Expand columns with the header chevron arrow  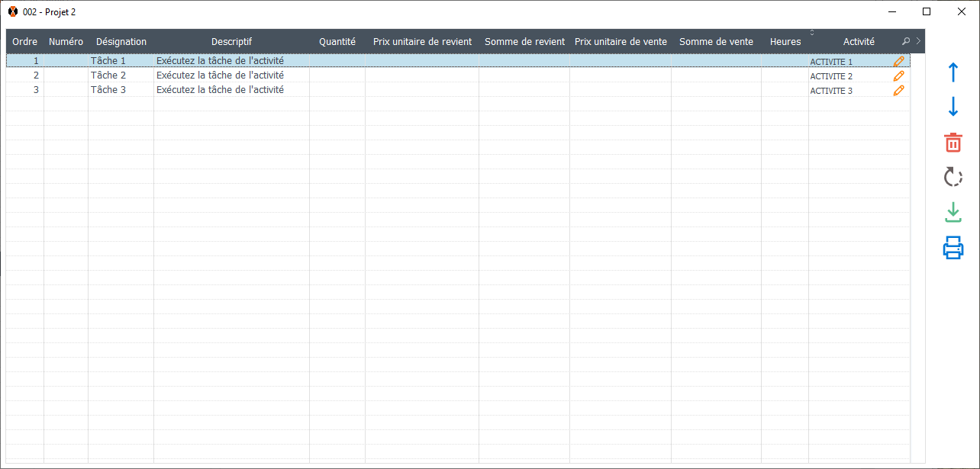click(x=918, y=41)
